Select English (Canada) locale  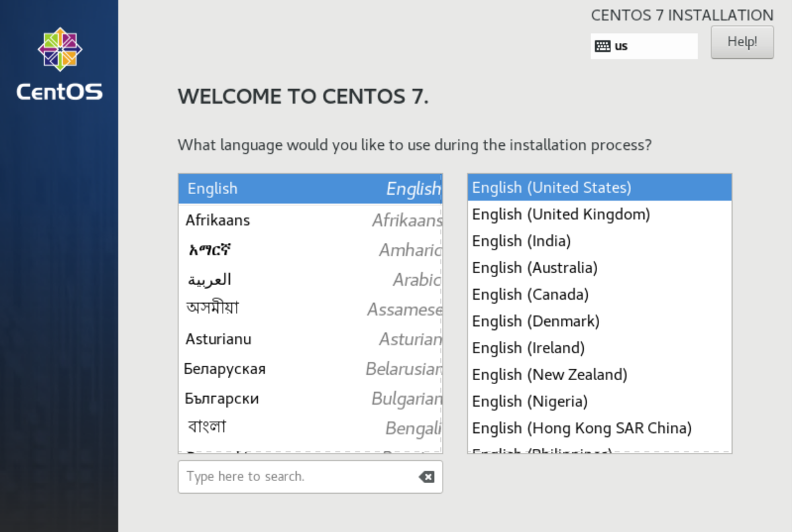[599, 294]
